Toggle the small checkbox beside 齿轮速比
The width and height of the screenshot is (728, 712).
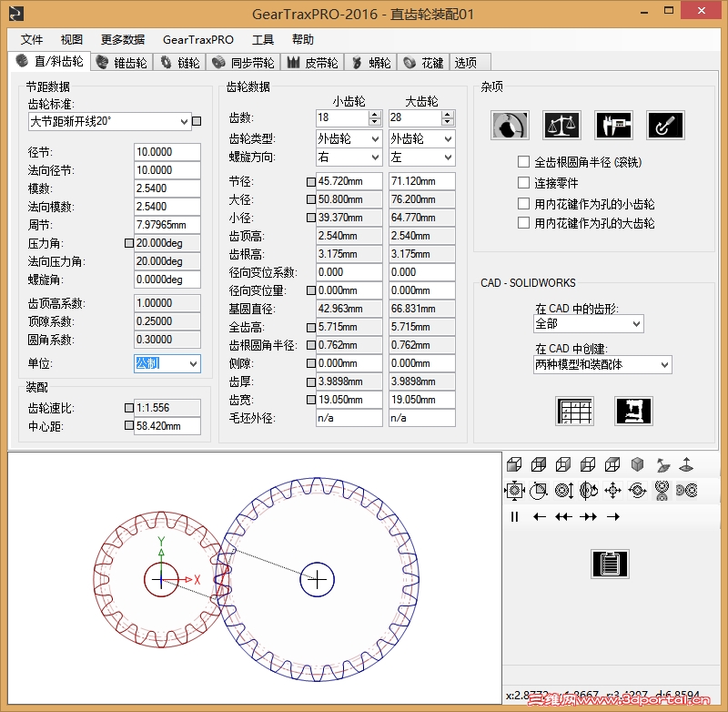click(129, 408)
